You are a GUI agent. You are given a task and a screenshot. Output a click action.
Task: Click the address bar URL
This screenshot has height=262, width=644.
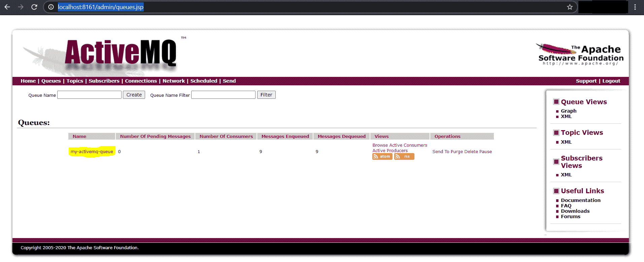tap(101, 7)
